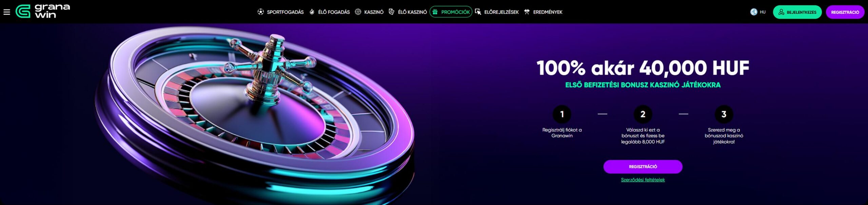The height and width of the screenshot is (205, 868).
Task: Open the Szerződési feltételek link
Action: click(643, 180)
